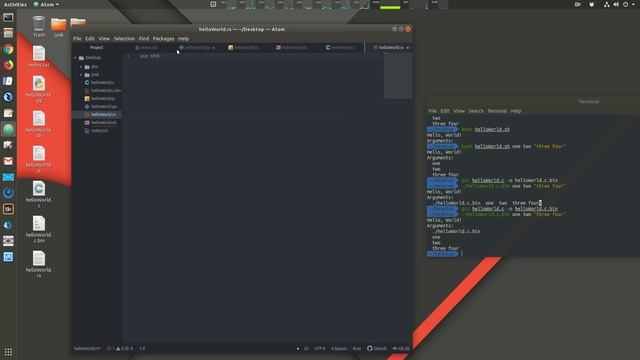The width and height of the screenshot is (640, 360).
Task: Click Activities in the top bar
Action: (x=15, y=4)
